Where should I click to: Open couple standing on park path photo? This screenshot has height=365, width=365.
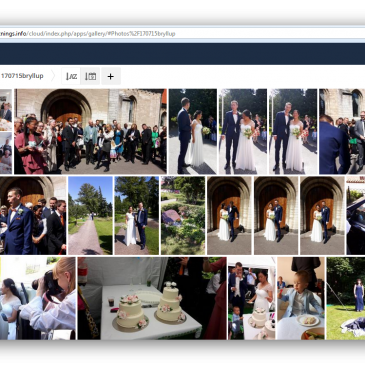pos(137,216)
